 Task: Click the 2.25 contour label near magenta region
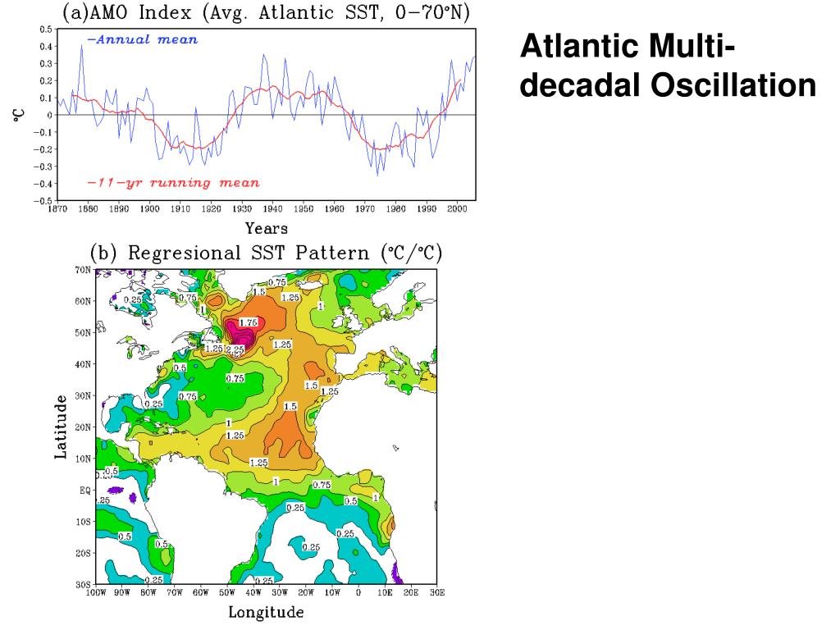(235, 349)
